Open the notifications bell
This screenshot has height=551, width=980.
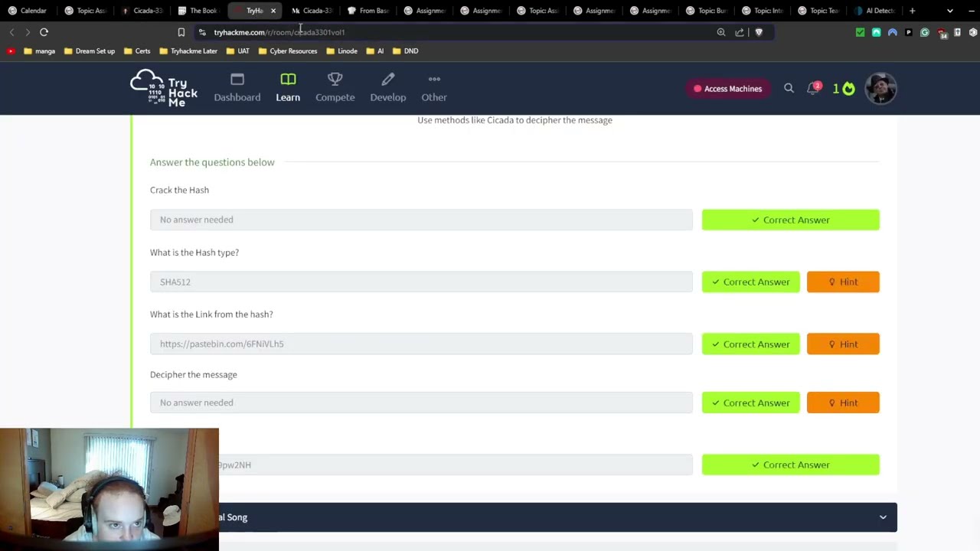[813, 89]
